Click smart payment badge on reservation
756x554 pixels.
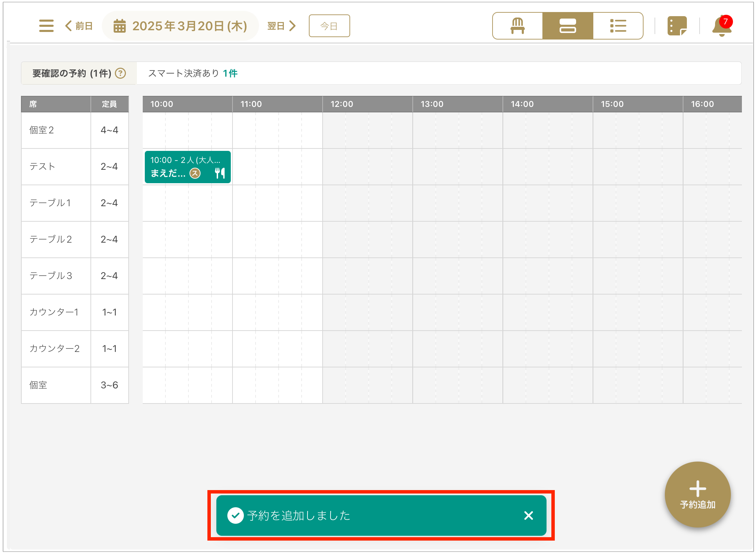[x=195, y=173]
